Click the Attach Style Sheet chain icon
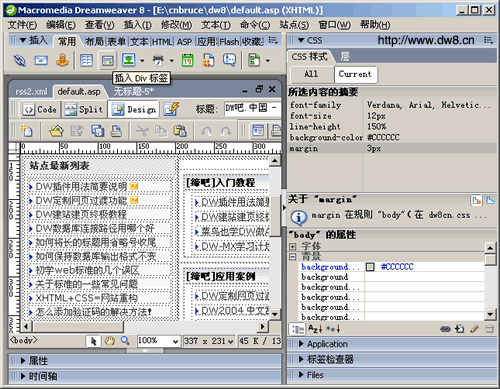 [445, 329]
